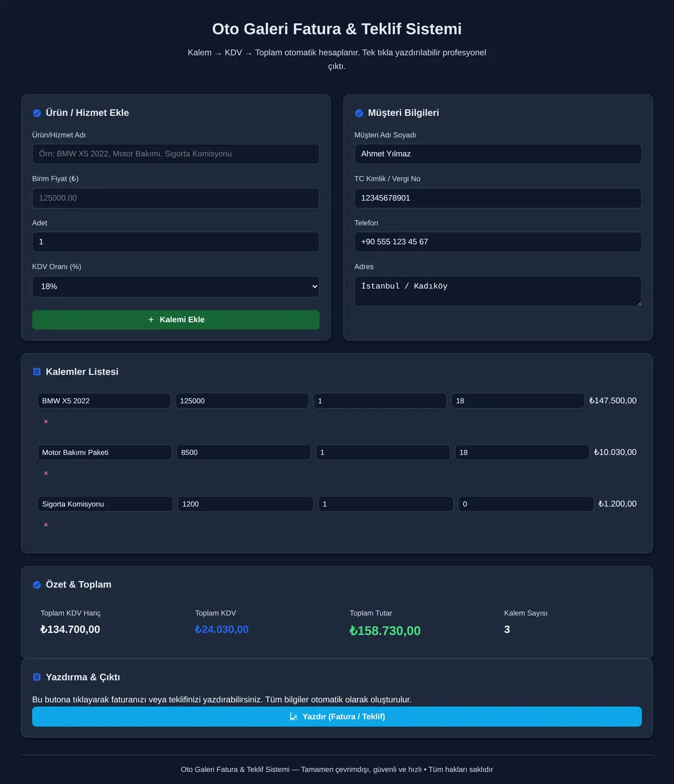Click the Kalemi Ekle button

(176, 320)
